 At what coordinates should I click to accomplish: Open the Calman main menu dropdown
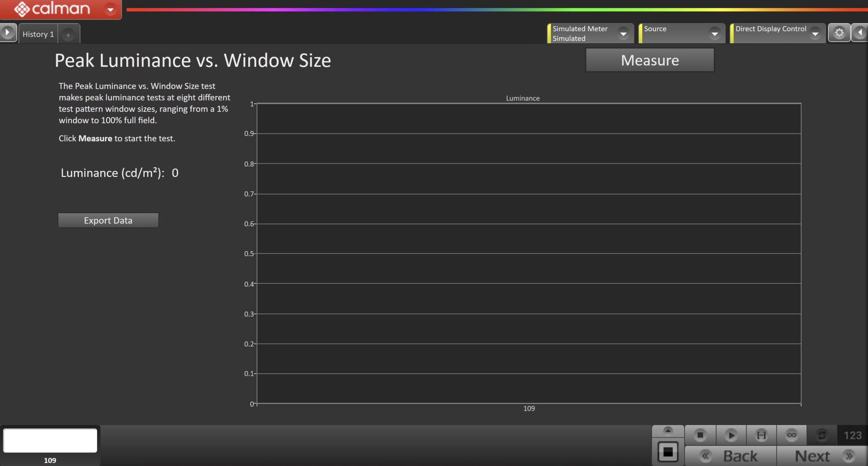point(110,9)
